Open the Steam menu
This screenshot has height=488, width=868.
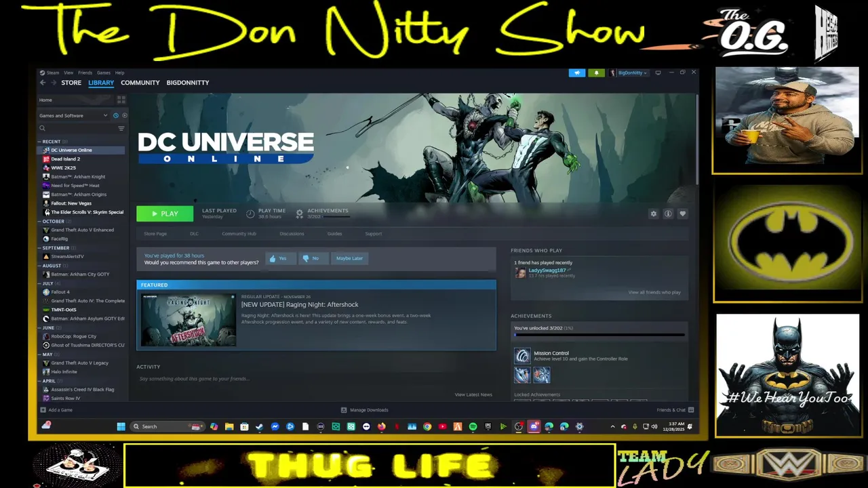(52, 73)
